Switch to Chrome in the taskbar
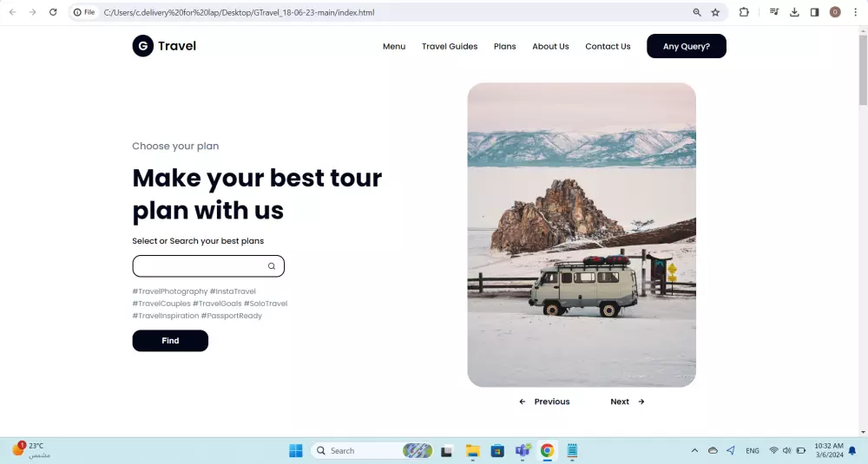 [x=547, y=451]
